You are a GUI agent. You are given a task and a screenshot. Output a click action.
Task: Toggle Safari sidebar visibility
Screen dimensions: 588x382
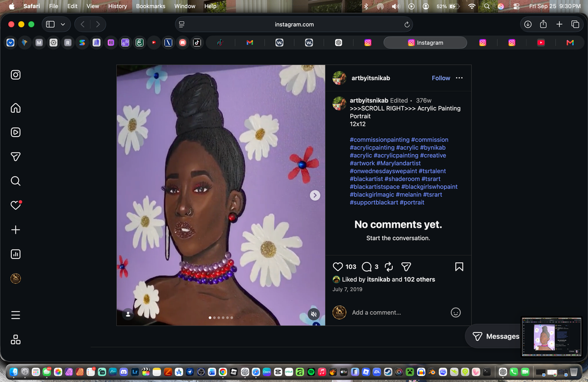click(x=50, y=24)
